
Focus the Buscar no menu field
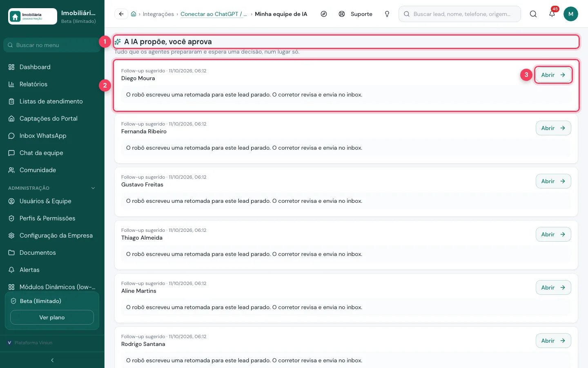52,45
